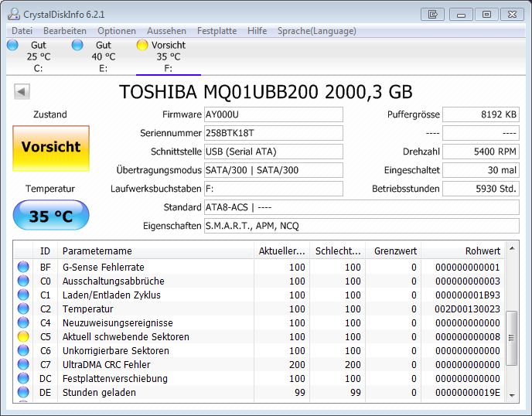The width and height of the screenshot is (532, 416).
Task: Click the Aktueller column header
Action: pyautogui.click(x=282, y=251)
